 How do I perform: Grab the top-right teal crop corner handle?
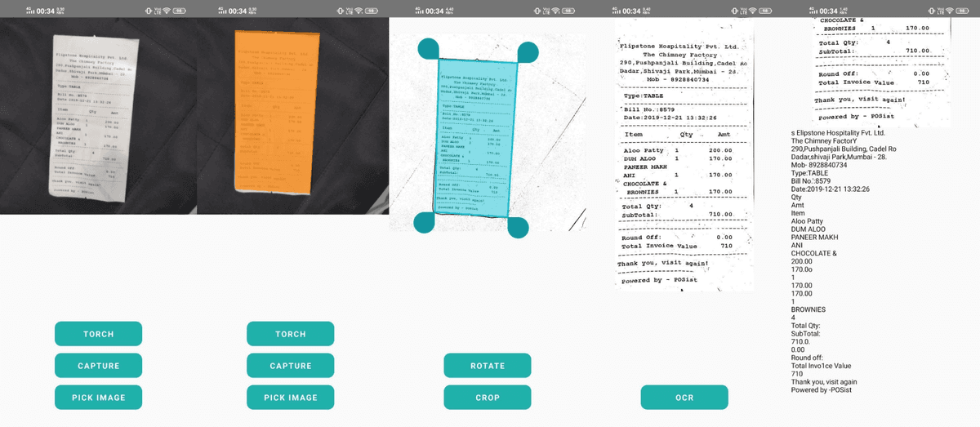pyautogui.click(x=527, y=52)
